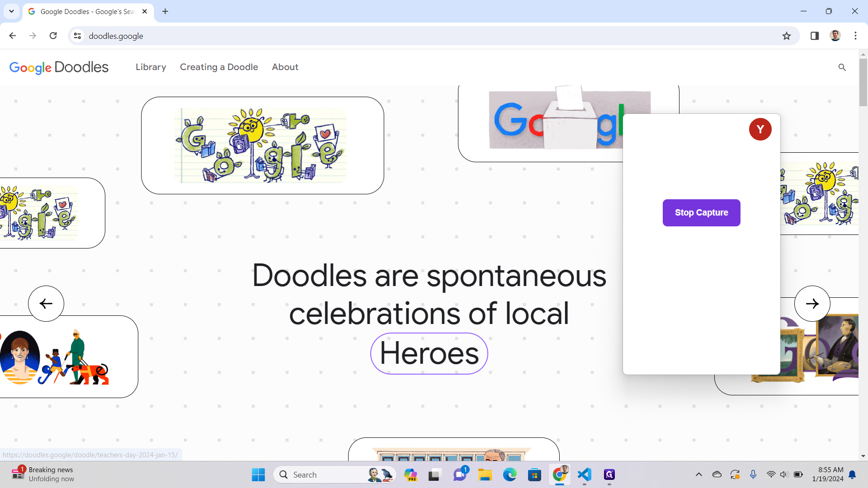Open Task View on taskbar
This screenshot has width=868, height=488.
(434, 474)
